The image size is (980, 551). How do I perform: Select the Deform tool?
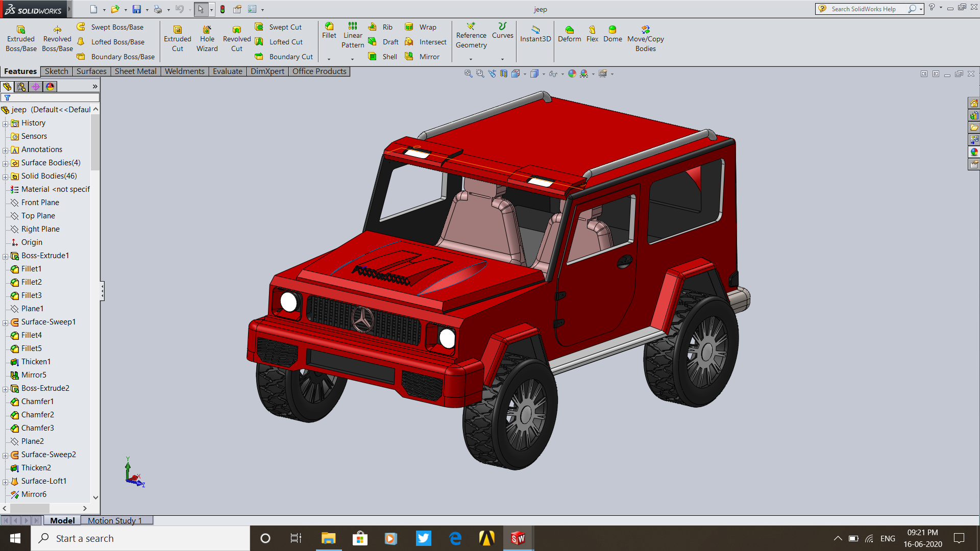(x=570, y=34)
